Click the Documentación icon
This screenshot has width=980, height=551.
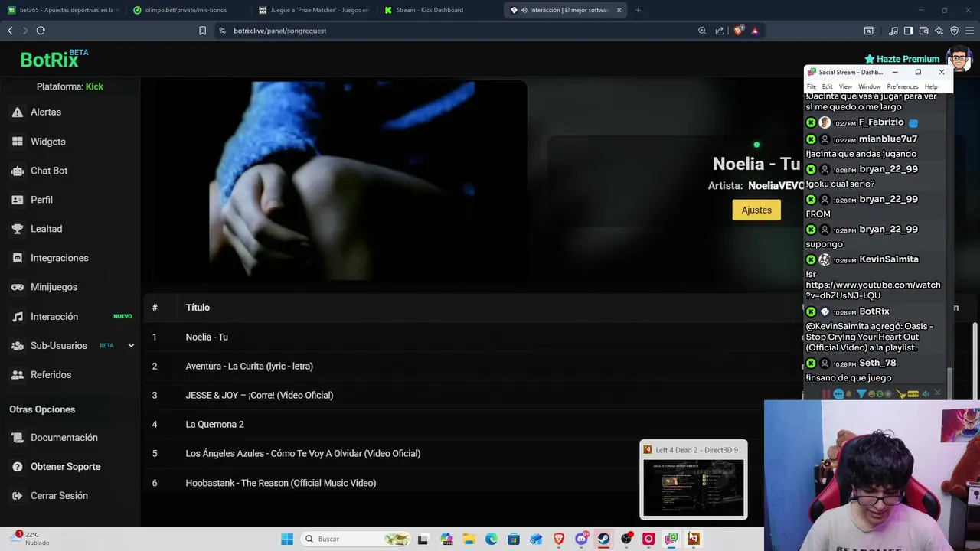tap(17, 437)
